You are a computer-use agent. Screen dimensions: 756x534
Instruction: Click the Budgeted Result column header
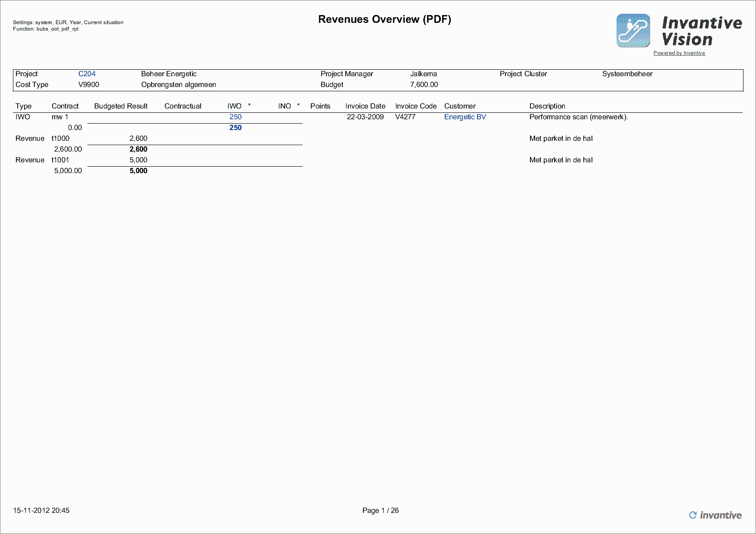[x=121, y=106]
